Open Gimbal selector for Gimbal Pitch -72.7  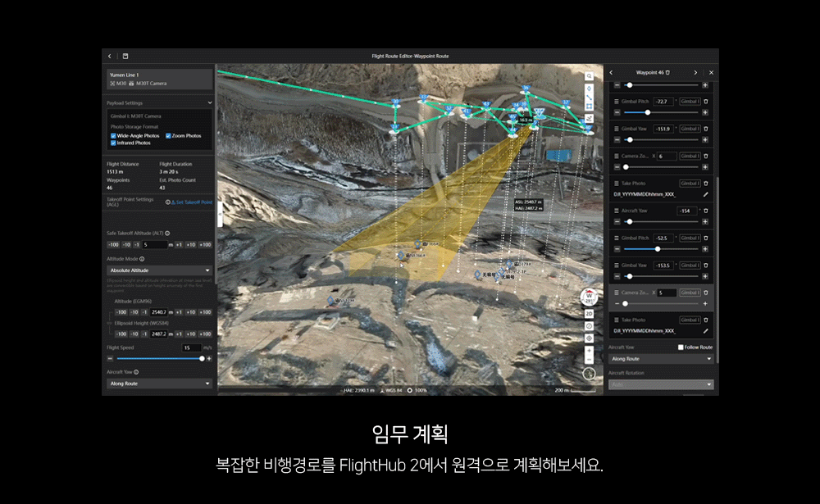[690, 102]
